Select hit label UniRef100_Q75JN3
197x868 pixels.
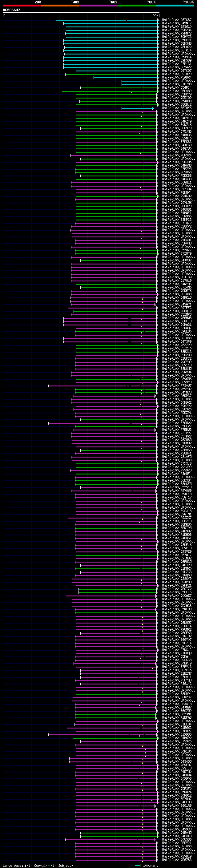click(176, 132)
